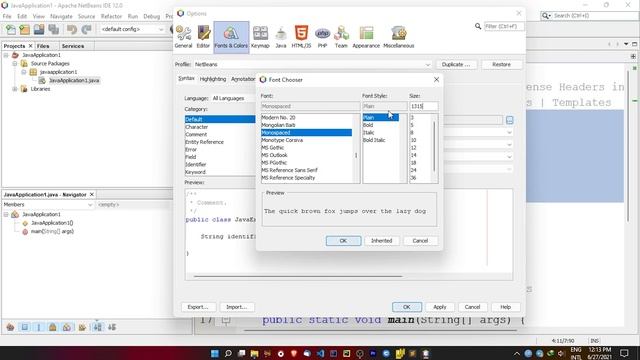Open the HTML/JS options category
Screen dimensions: 640x360
301,37
